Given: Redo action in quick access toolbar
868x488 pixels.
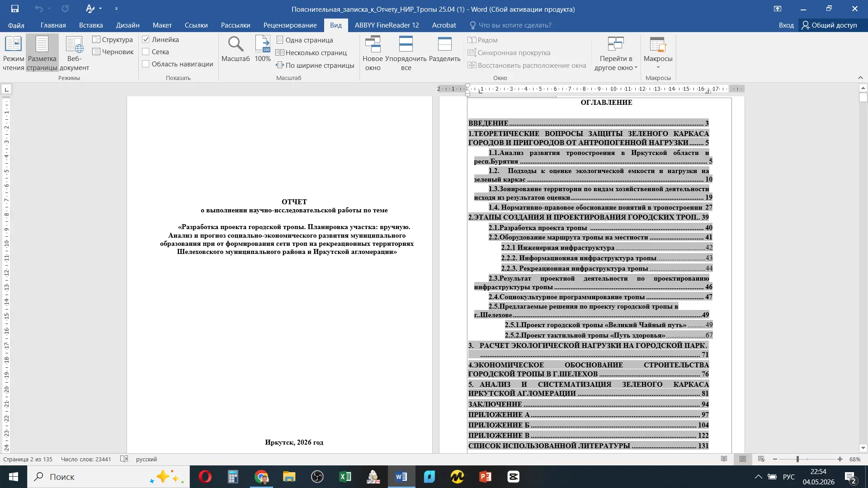Looking at the screenshot, I should pos(65,9).
